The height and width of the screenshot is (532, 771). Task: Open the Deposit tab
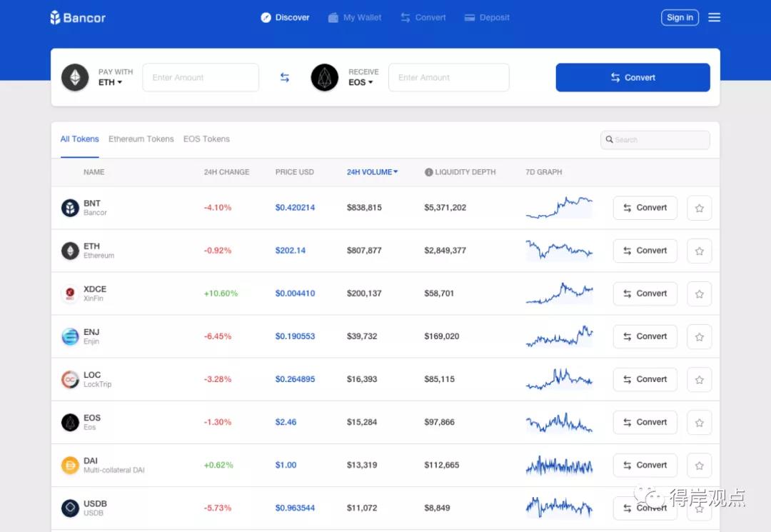487,18
